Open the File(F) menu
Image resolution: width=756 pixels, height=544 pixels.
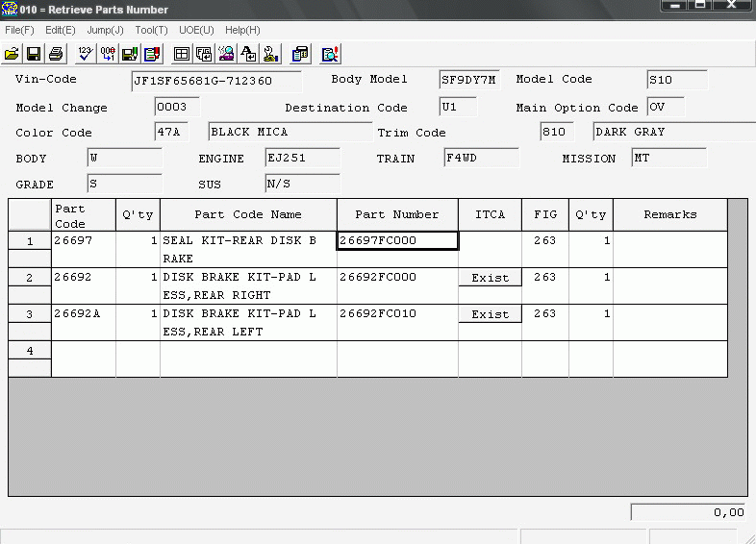pos(19,30)
